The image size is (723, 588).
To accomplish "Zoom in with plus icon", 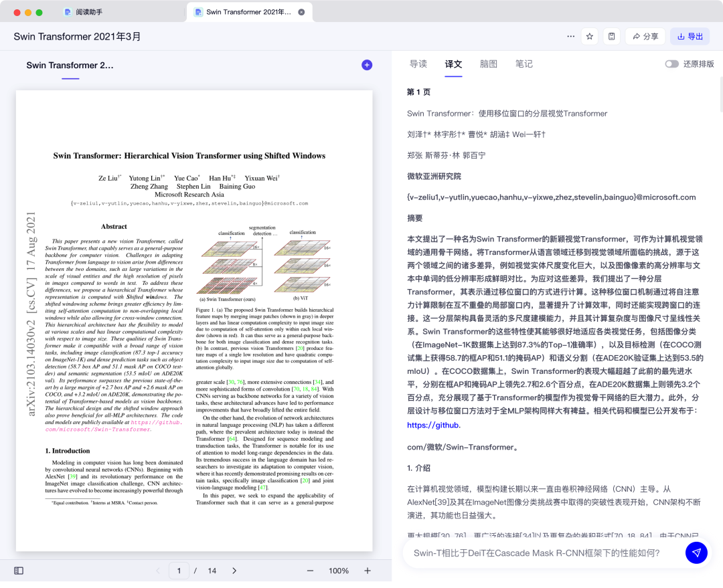I will point(368,571).
